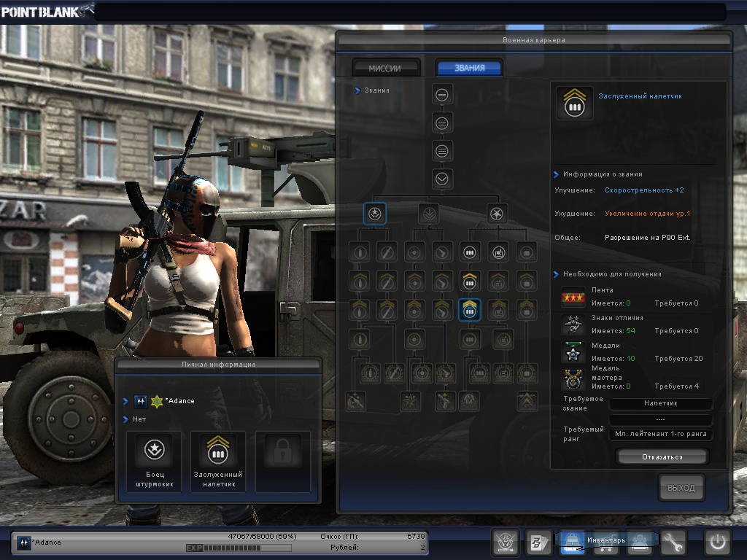Select the two-line circle rank icon
The width and height of the screenshot is (747, 560).
442,123
